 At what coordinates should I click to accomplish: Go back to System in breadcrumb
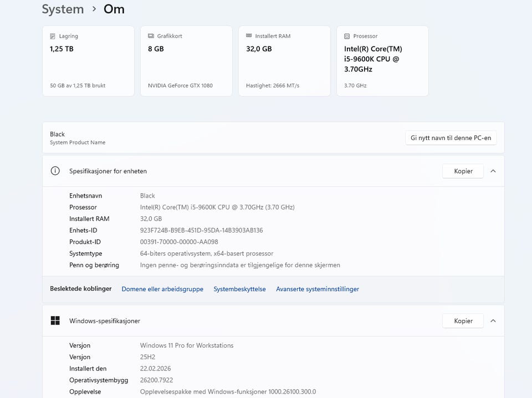[63, 9]
